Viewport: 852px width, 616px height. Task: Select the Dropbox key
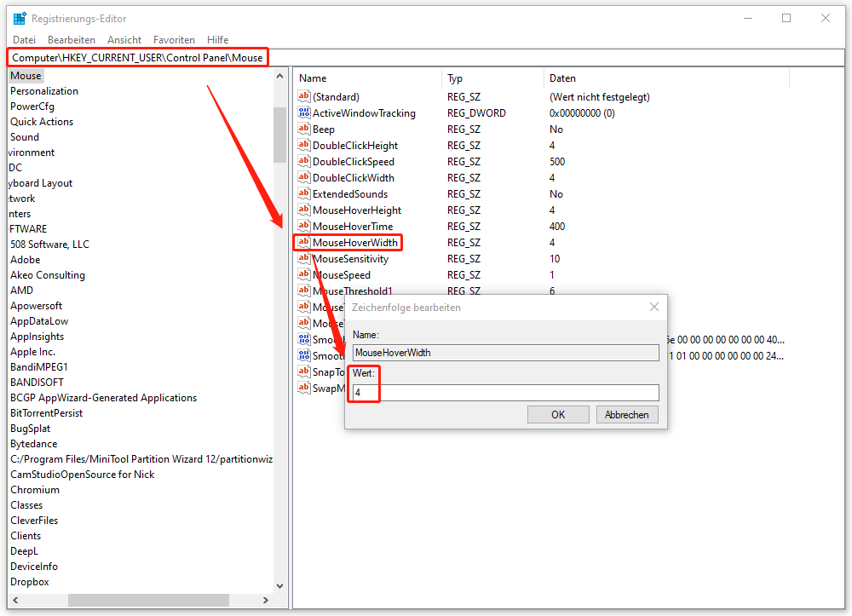tap(29, 582)
